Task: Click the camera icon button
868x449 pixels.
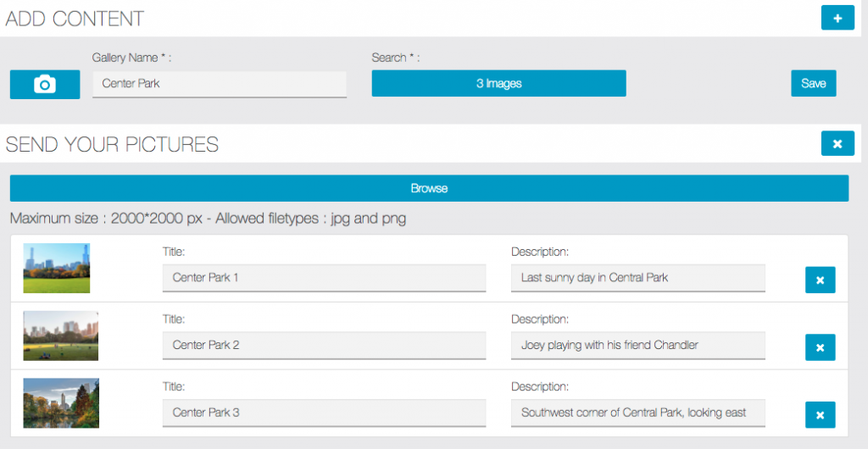Action: (45, 84)
